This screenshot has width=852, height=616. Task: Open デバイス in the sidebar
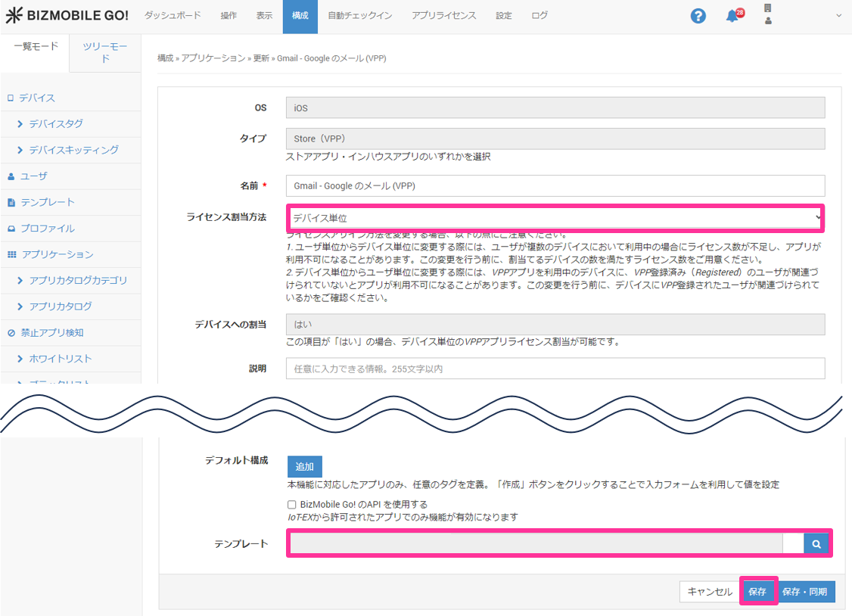pyautogui.click(x=37, y=98)
